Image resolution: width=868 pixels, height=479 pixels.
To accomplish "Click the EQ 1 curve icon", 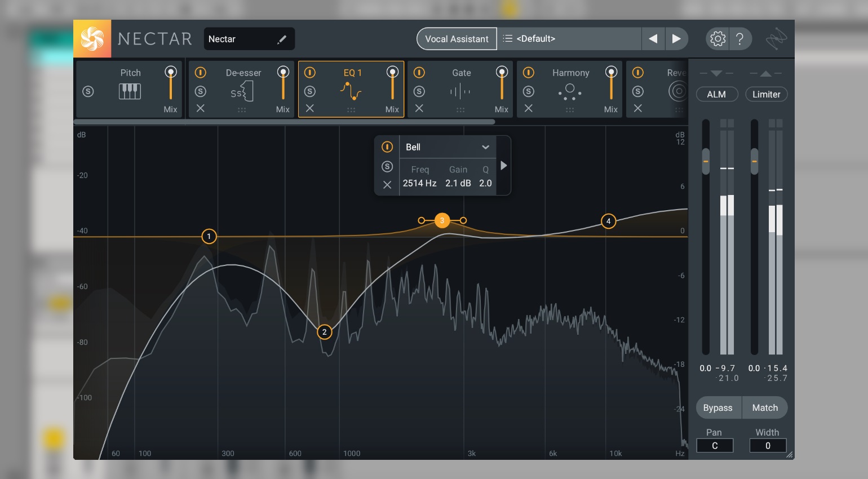I will [x=351, y=91].
